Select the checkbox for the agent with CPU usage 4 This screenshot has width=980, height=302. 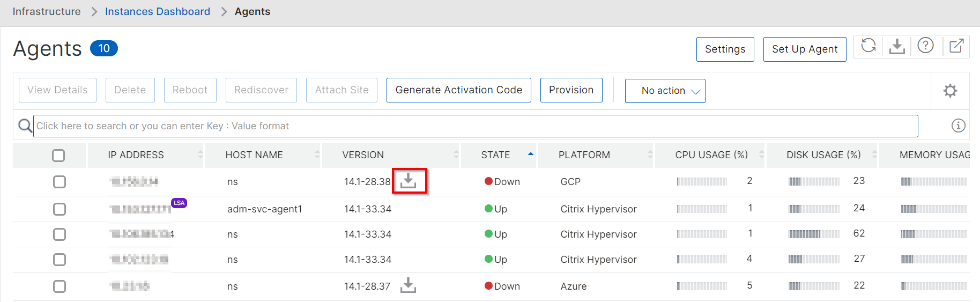click(x=60, y=260)
